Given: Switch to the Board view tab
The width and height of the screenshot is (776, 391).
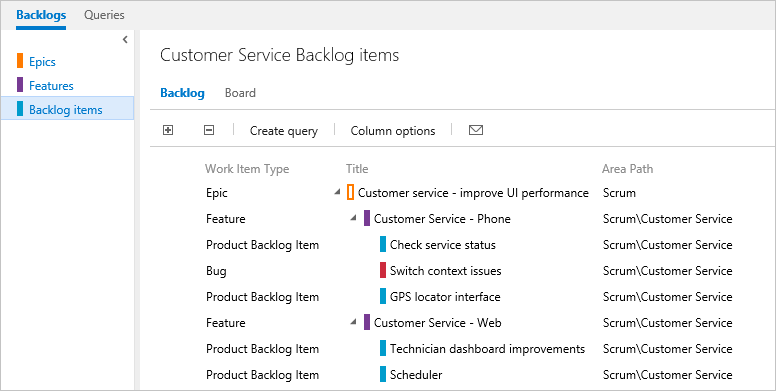Looking at the screenshot, I should 240,93.
